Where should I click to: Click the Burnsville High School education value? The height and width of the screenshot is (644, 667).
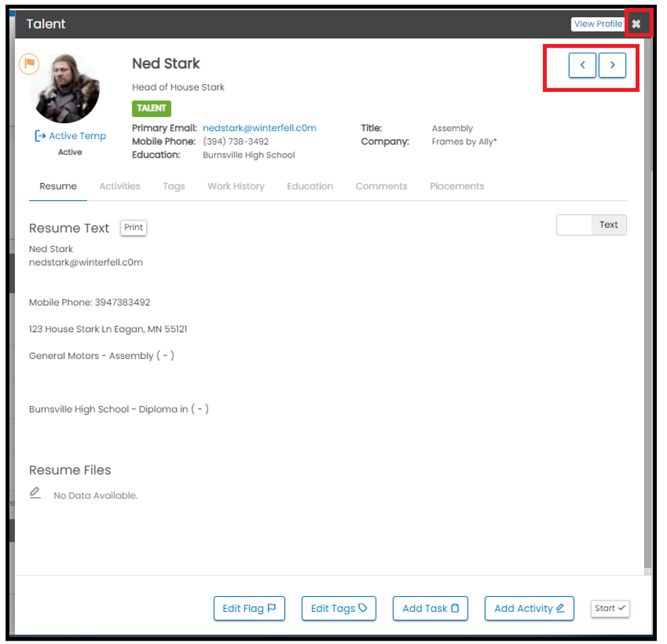[x=249, y=155]
